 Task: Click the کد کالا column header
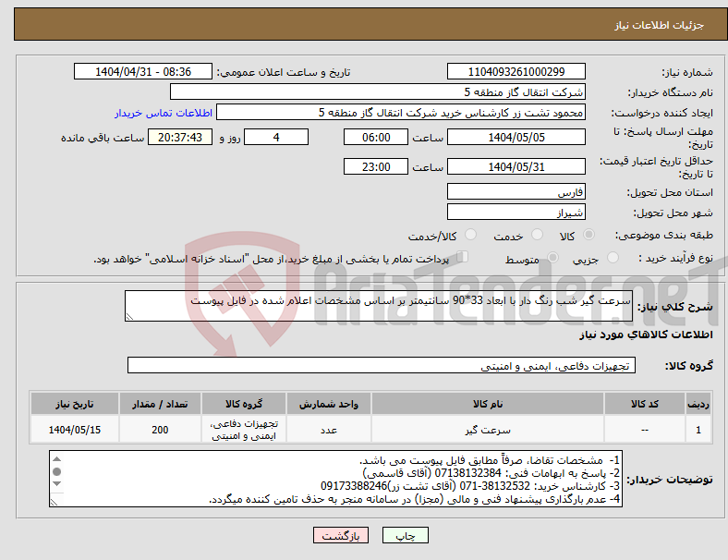tap(645, 404)
